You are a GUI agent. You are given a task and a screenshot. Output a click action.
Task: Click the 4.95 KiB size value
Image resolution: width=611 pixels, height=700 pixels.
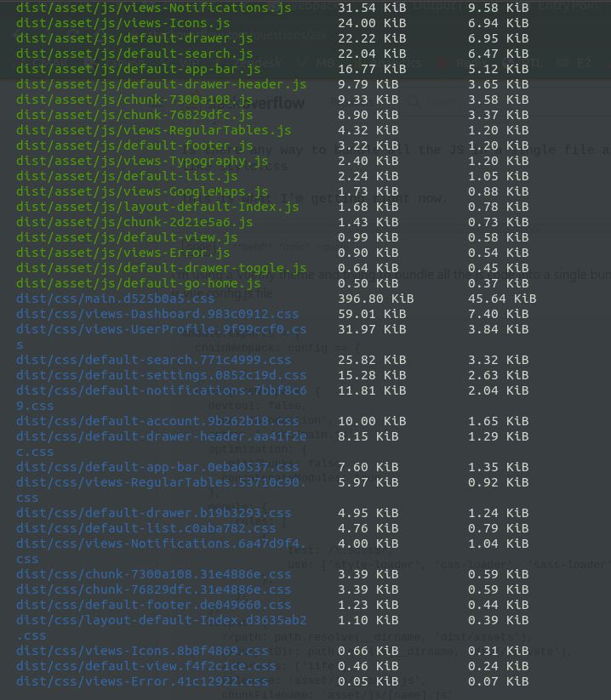(368, 513)
